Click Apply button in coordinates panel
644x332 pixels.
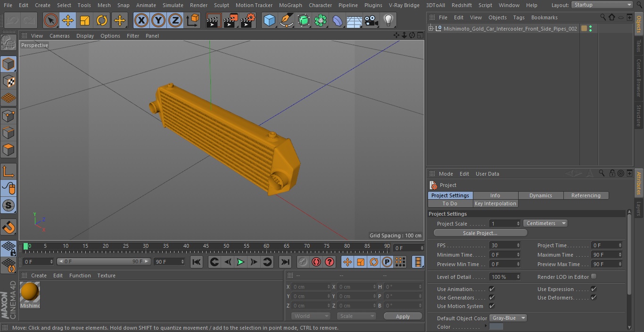click(403, 316)
